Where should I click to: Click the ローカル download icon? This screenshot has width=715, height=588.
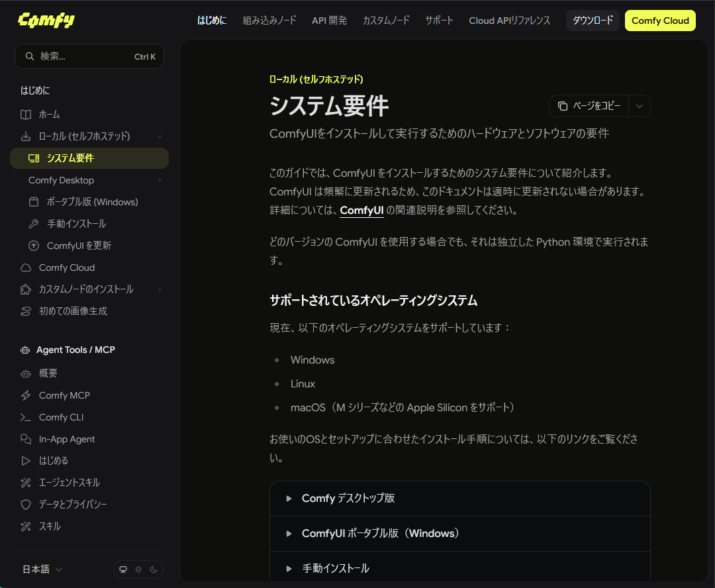(x=26, y=136)
